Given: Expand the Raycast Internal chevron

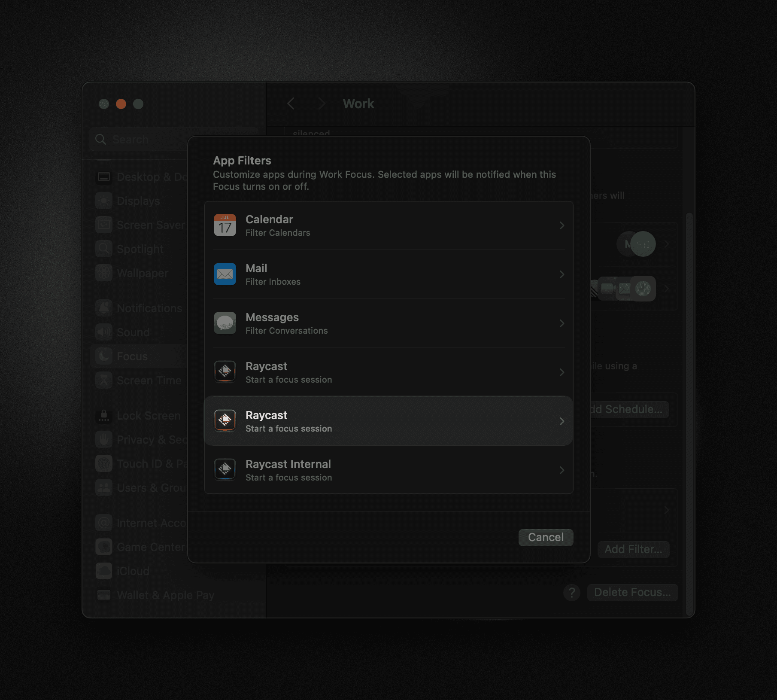Looking at the screenshot, I should click(562, 470).
